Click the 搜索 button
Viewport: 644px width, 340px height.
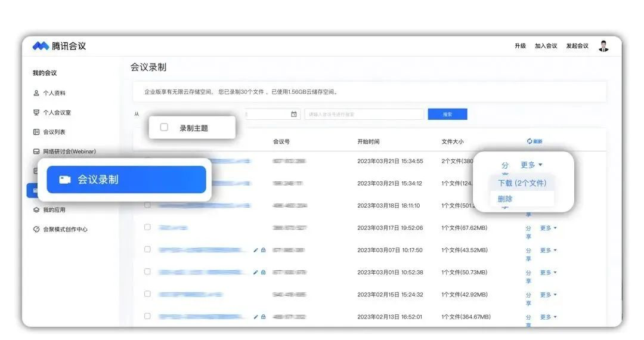[447, 114]
